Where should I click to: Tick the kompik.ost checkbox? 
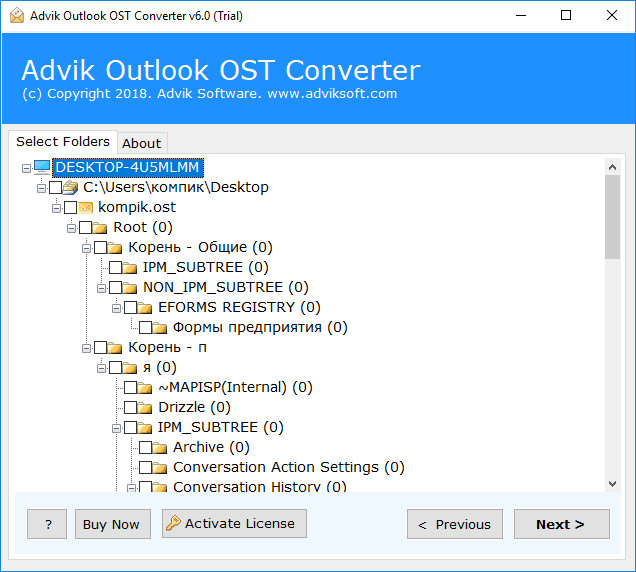click(x=71, y=207)
